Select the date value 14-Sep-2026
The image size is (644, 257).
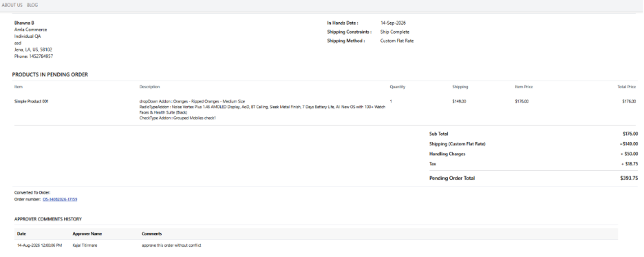pyautogui.click(x=393, y=23)
